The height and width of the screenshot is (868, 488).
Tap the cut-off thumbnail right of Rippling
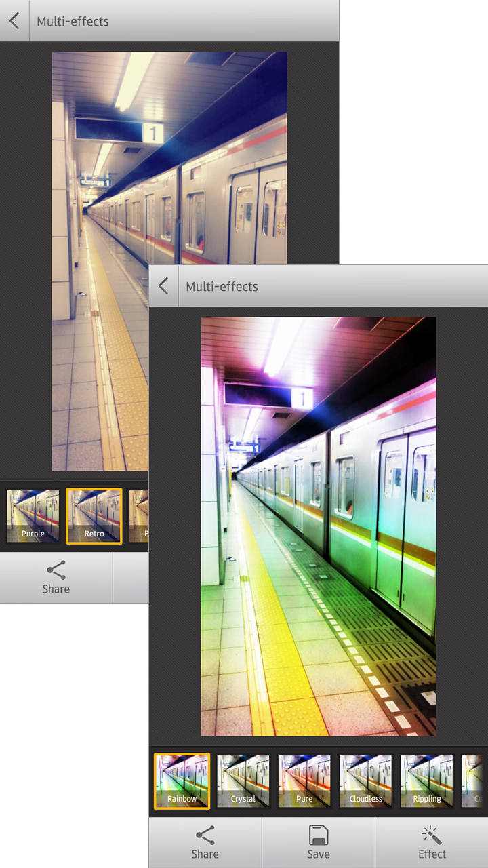(x=476, y=781)
